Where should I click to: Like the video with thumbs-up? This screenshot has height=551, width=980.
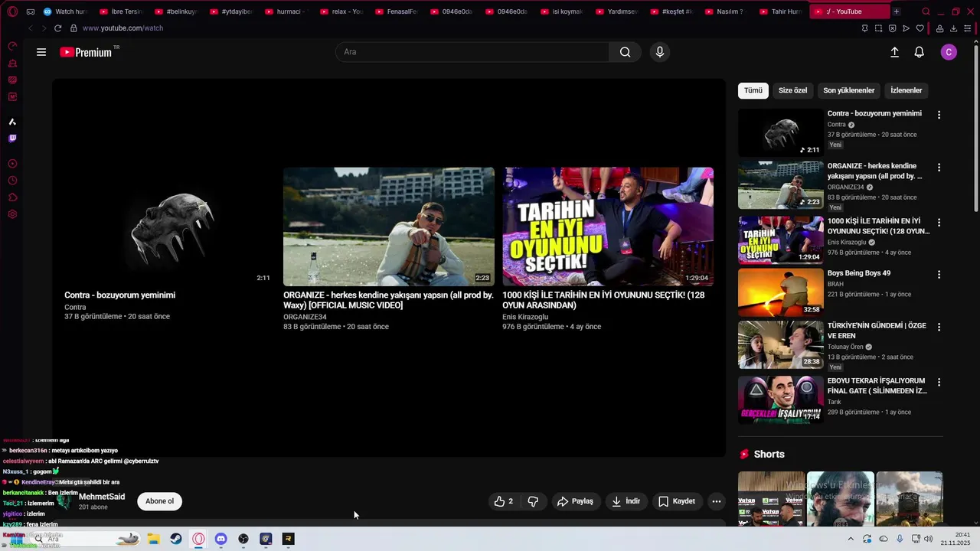(x=503, y=501)
